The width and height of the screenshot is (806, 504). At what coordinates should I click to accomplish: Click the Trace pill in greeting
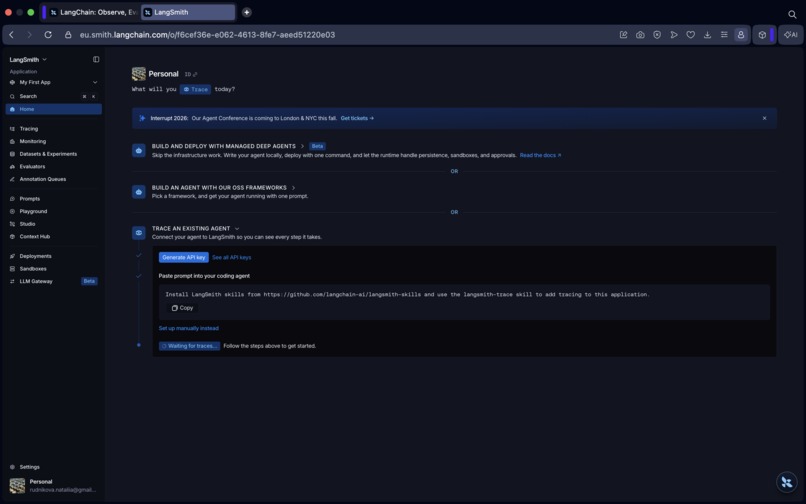(195, 89)
